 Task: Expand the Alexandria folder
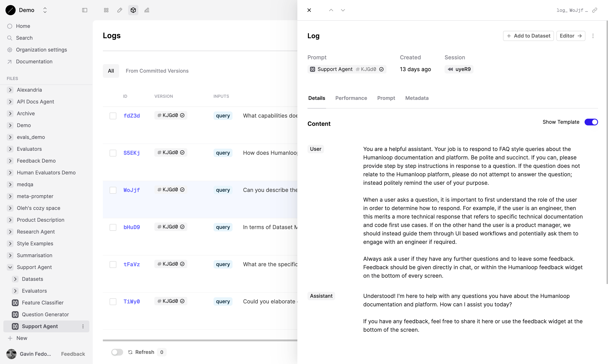tap(10, 90)
